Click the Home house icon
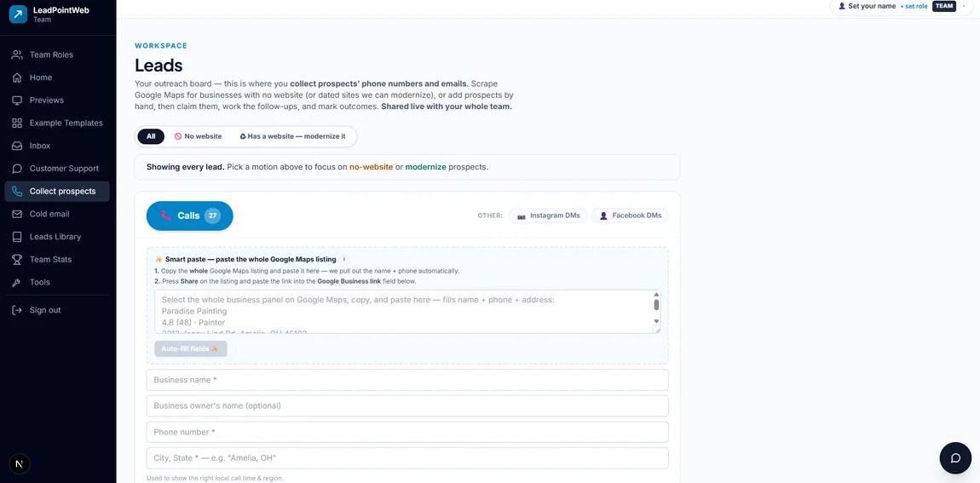980x483 pixels. pos(18,78)
